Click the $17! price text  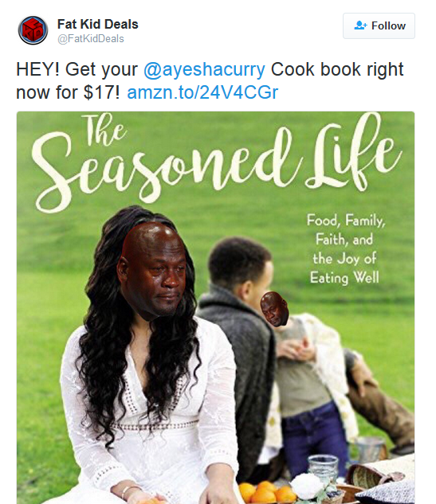[101, 92]
